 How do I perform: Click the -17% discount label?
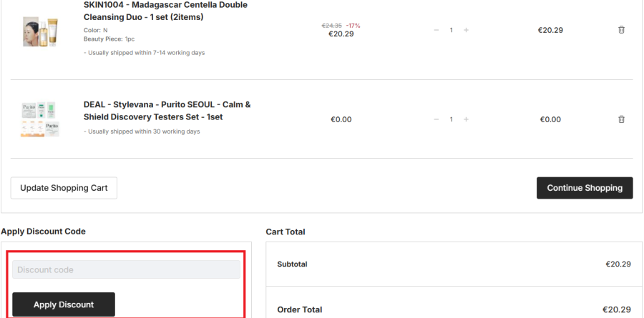pyautogui.click(x=353, y=25)
